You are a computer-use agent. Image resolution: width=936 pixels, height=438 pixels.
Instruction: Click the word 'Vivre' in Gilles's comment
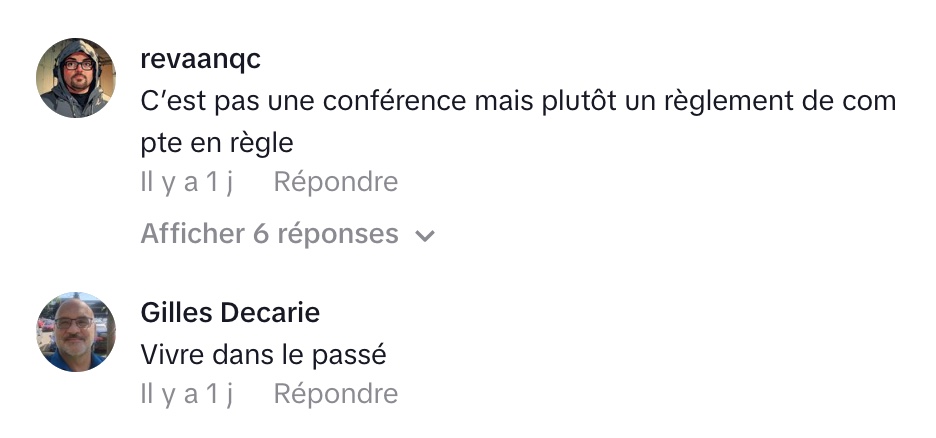click(x=173, y=354)
